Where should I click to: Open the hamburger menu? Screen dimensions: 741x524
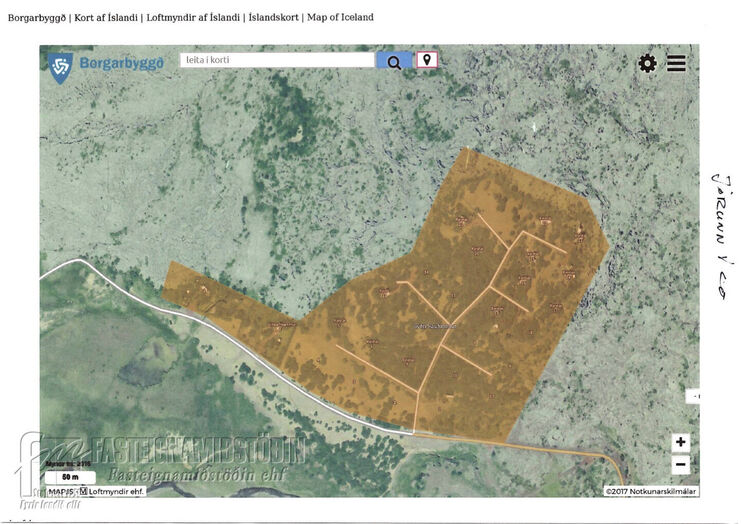click(677, 63)
